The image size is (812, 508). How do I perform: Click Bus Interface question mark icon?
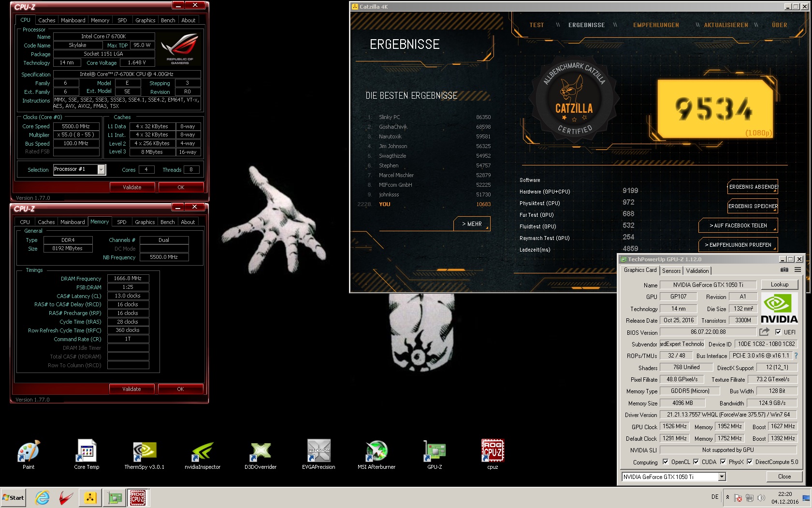pos(796,356)
